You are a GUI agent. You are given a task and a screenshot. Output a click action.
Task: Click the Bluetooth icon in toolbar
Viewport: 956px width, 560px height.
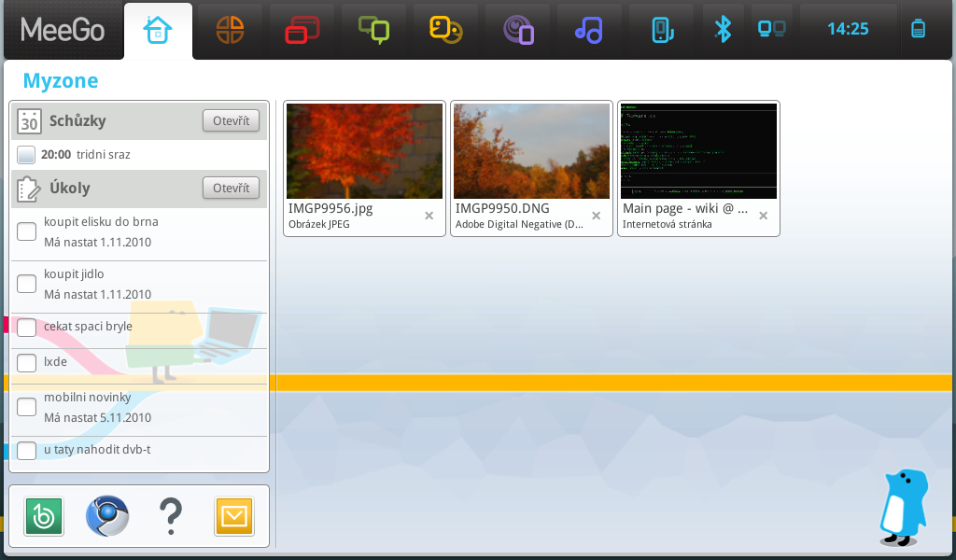[724, 29]
